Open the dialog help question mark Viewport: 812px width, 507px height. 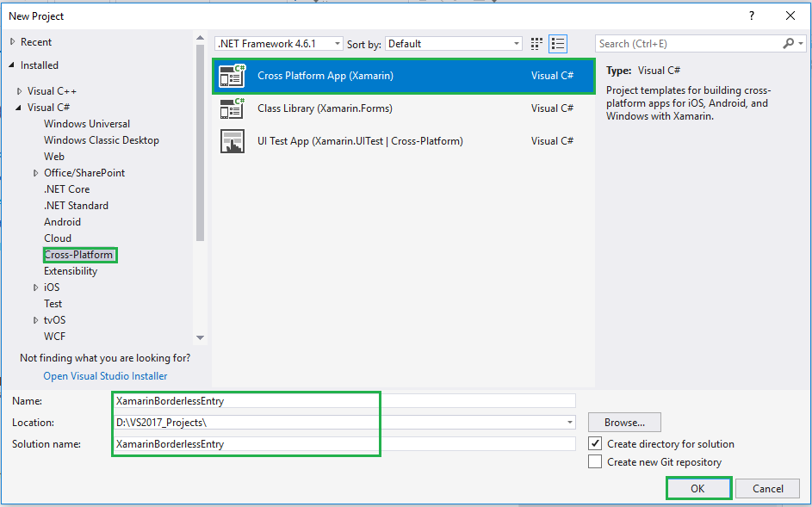tap(752, 15)
